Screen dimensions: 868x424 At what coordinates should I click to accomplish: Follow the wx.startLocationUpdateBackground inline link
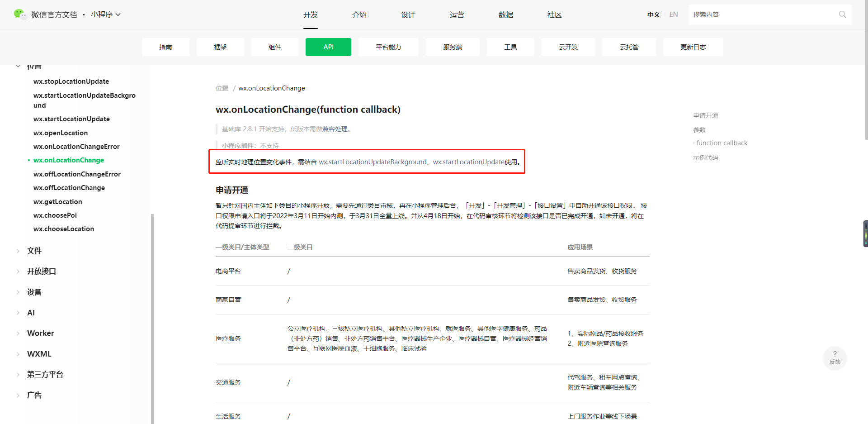click(373, 162)
